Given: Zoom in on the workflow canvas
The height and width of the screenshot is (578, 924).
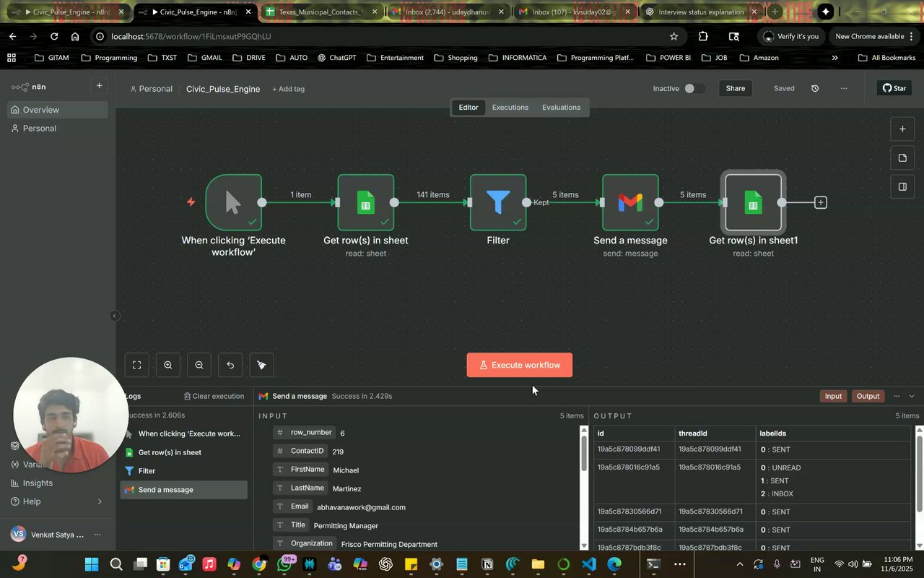Looking at the screenshot, I should (168, 365).
